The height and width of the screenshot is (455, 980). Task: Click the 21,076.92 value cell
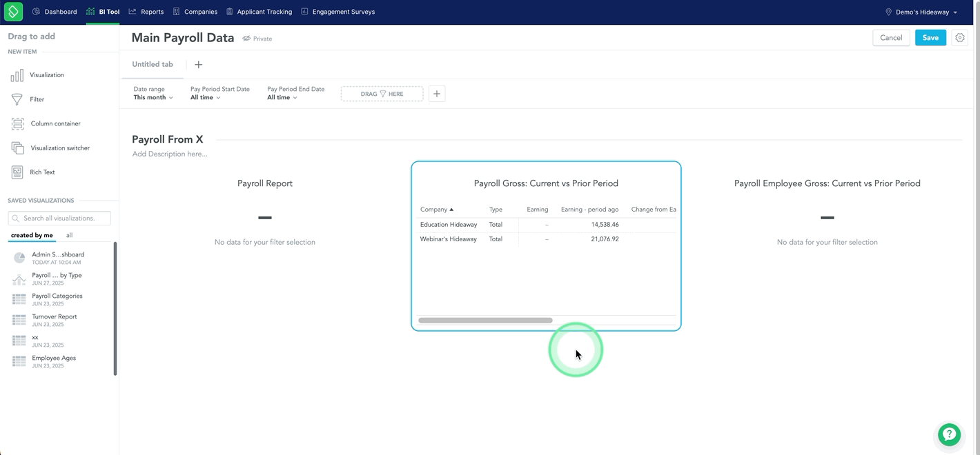point(605,239)
